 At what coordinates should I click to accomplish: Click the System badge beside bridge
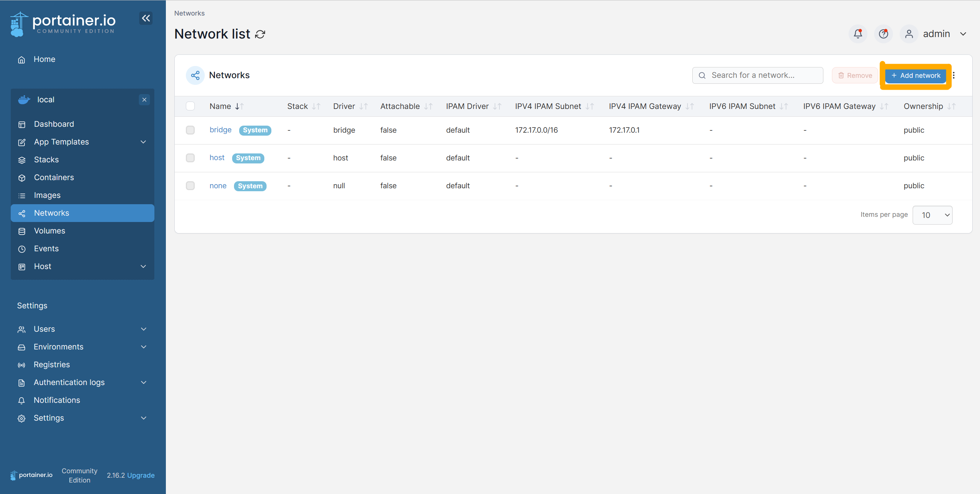[x=255, y=130]
